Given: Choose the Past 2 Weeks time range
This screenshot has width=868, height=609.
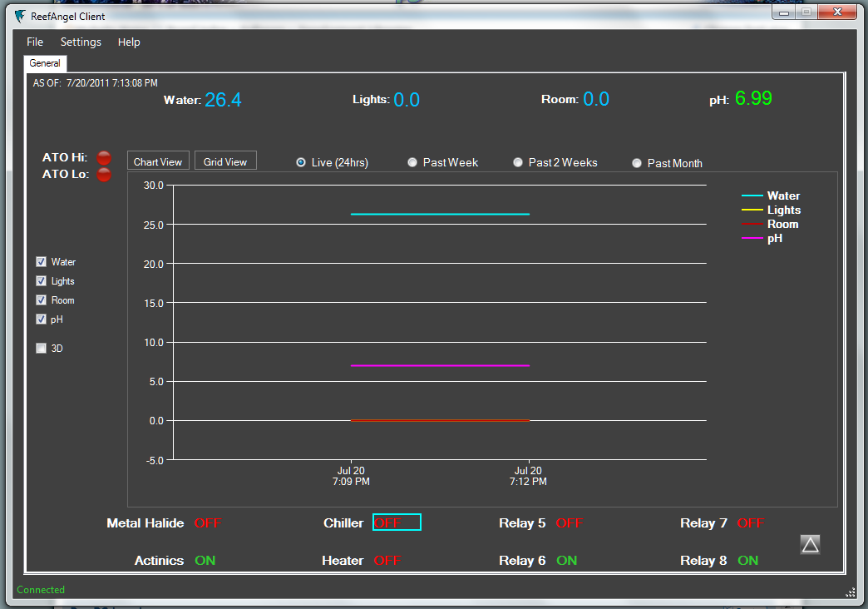Looking at the screenshot, I should [x=518, y=163].
